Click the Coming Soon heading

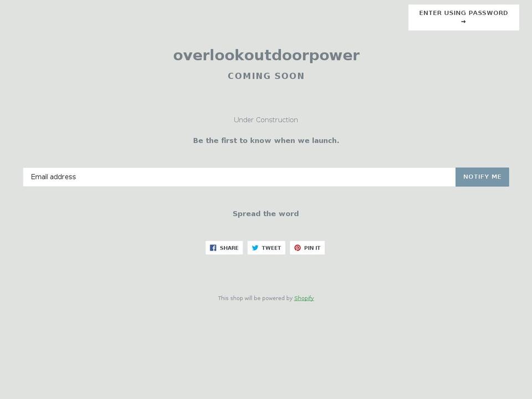tap(266, 76)
